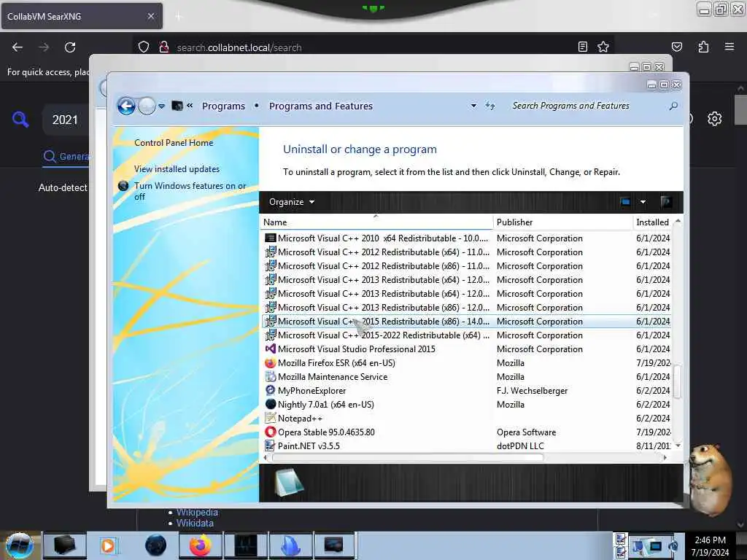This screenshot has height=560, width=747.
Task: Click the Firefox address bar URL
Action: (x=239, y=47)
